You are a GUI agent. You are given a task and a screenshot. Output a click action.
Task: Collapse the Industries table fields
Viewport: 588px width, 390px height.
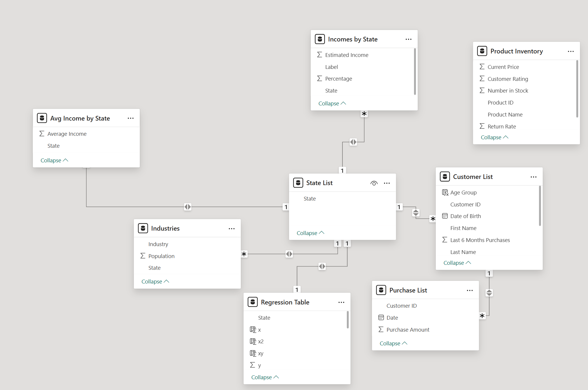pos(154,281)
